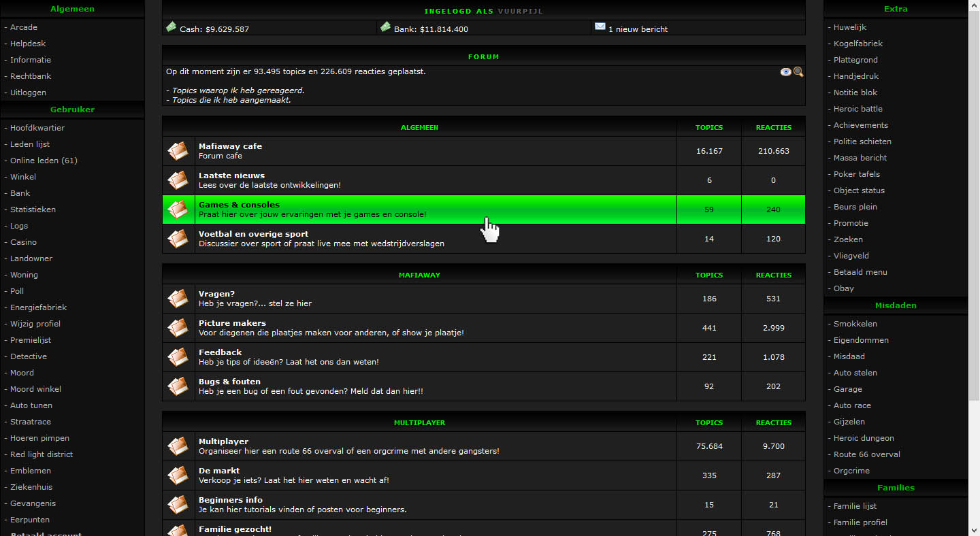Image resolution: width=980 pixels, height=536 pixels.
Task: Open the Arcade menu item
Action: 24,27
